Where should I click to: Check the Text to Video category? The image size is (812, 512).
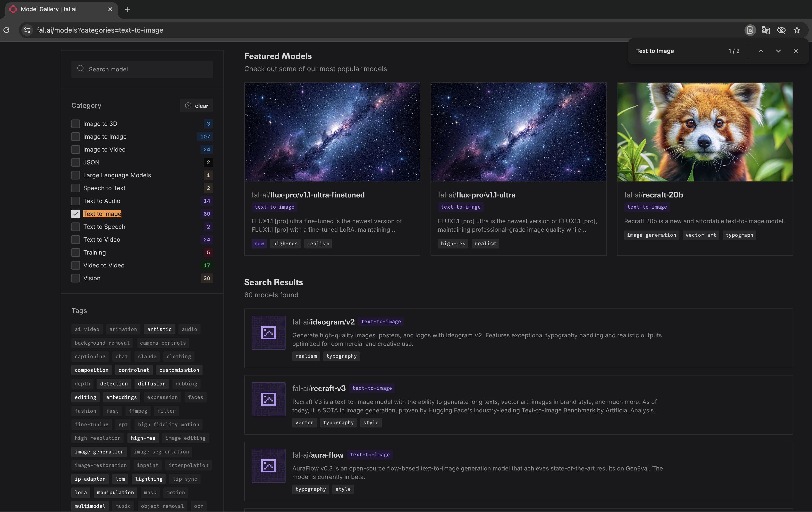[x=76, y=239]
